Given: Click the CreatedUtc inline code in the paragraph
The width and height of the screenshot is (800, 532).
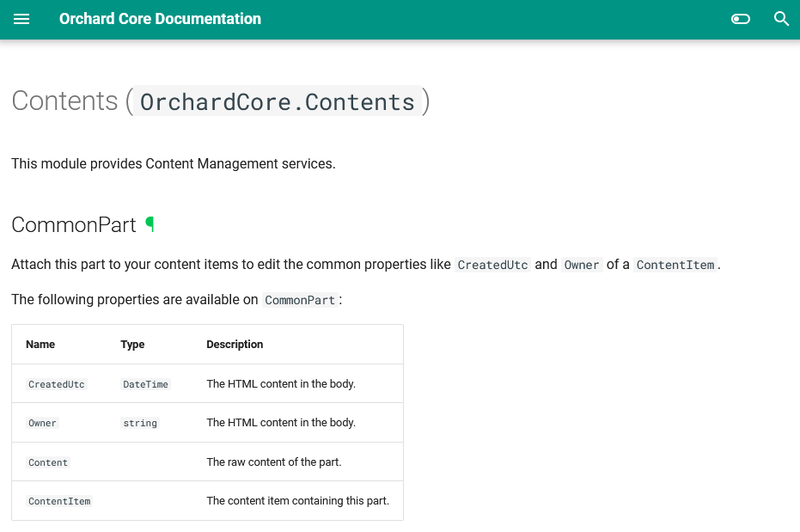Looking at the screenshot, I should coord(492,265).
